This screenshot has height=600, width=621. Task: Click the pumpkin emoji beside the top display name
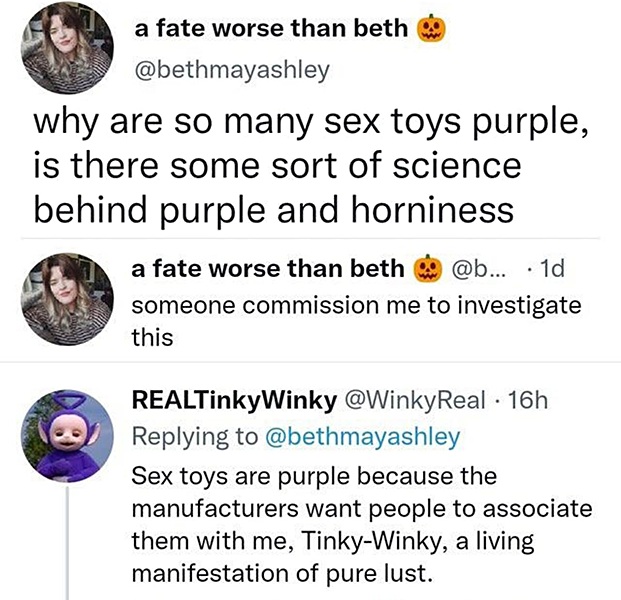coord(430,30)
